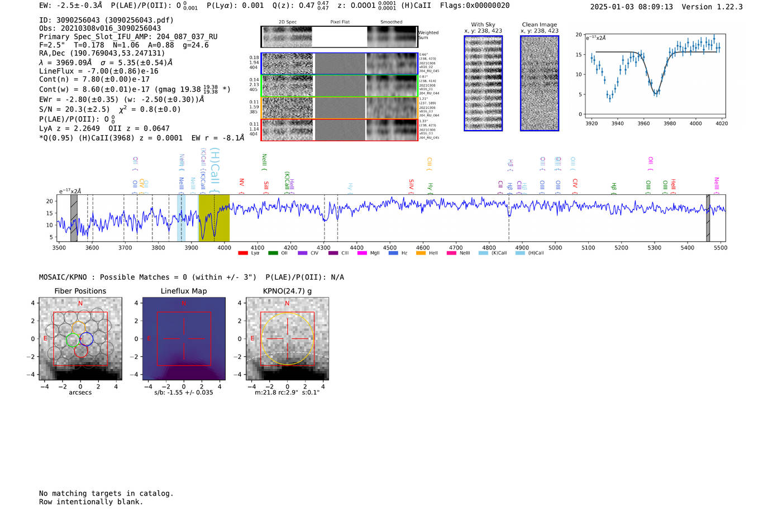Viewport: 782px width, 532px height.
Task: Click the Primary Spec_Slot_IFU_AMP line
Action: (x=128, y=37)
